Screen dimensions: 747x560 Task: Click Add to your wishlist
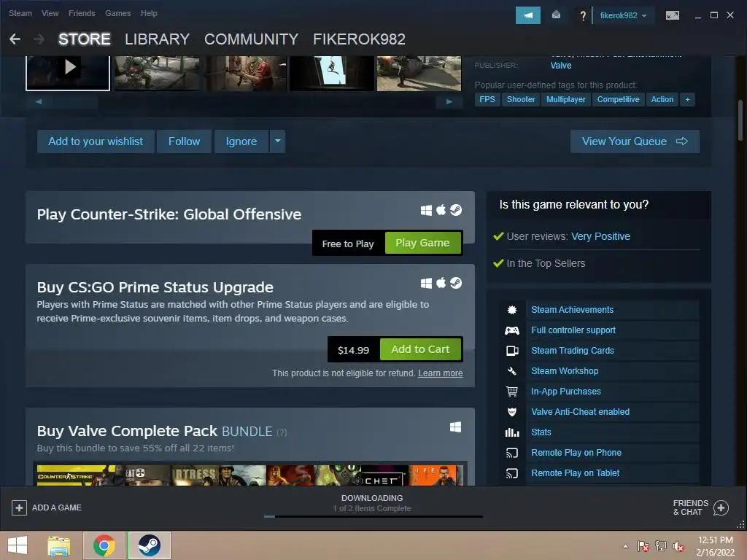tap(96, 141)
